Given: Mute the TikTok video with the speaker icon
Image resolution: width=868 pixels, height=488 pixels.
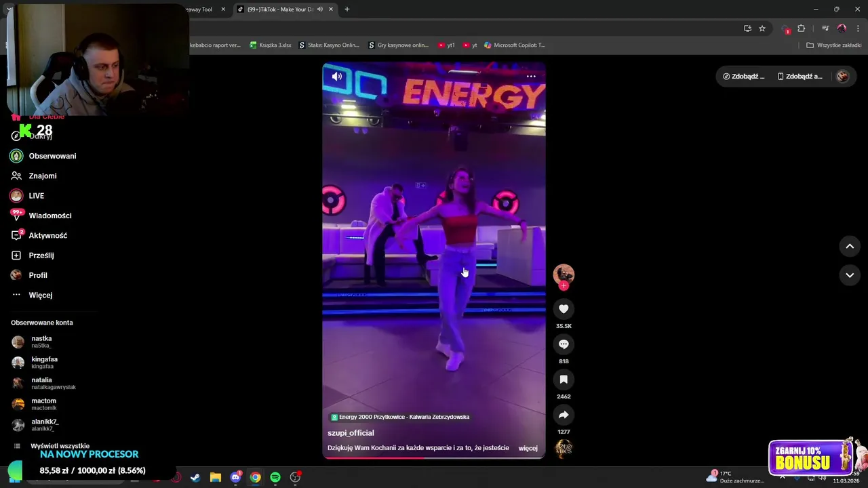Looking at the screenshot, I should tap(336, 77).
